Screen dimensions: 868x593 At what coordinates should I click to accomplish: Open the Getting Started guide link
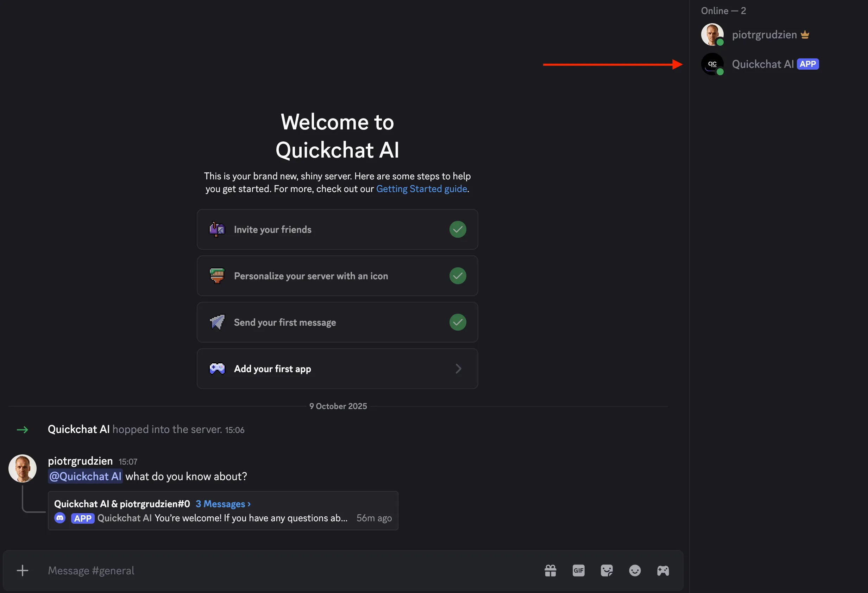coord(421,189)
